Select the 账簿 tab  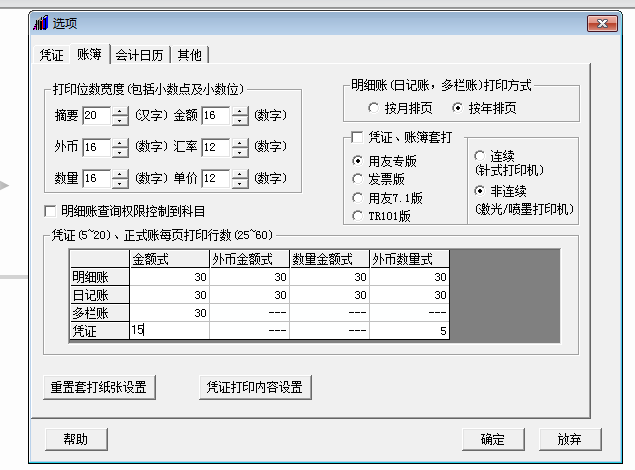pos(89,54)
